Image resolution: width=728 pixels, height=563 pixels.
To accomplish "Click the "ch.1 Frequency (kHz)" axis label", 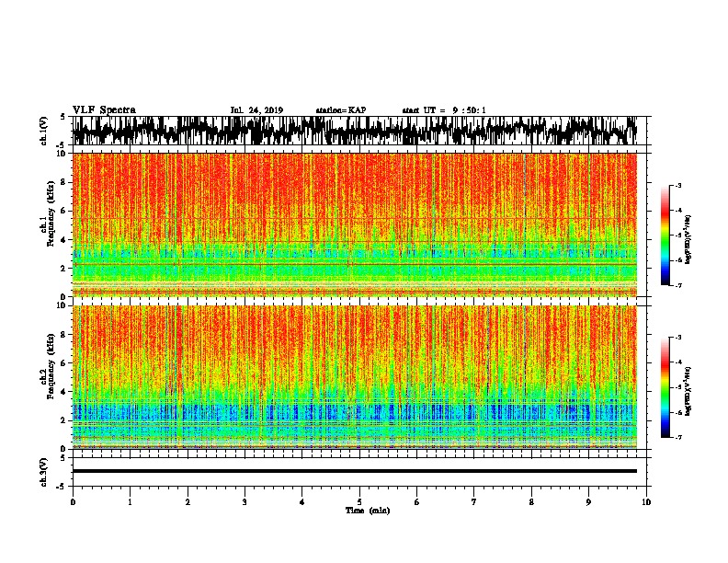I will 48,213.
